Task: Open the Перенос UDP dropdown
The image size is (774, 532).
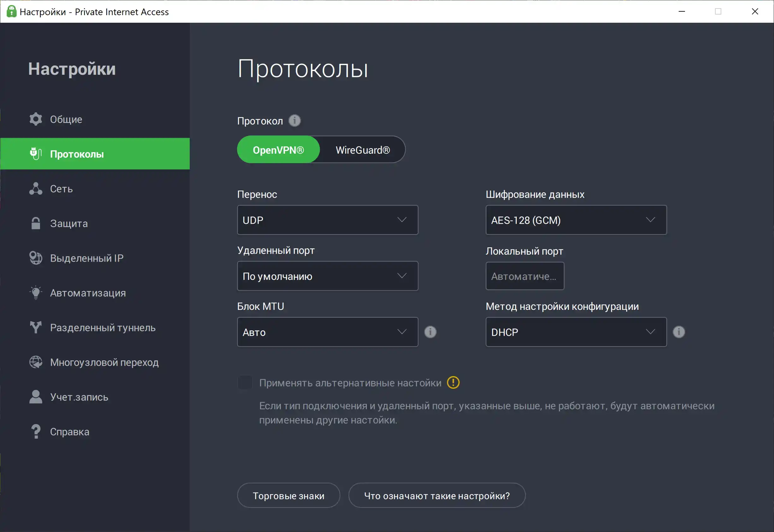Action: click(x=327, y=220)
